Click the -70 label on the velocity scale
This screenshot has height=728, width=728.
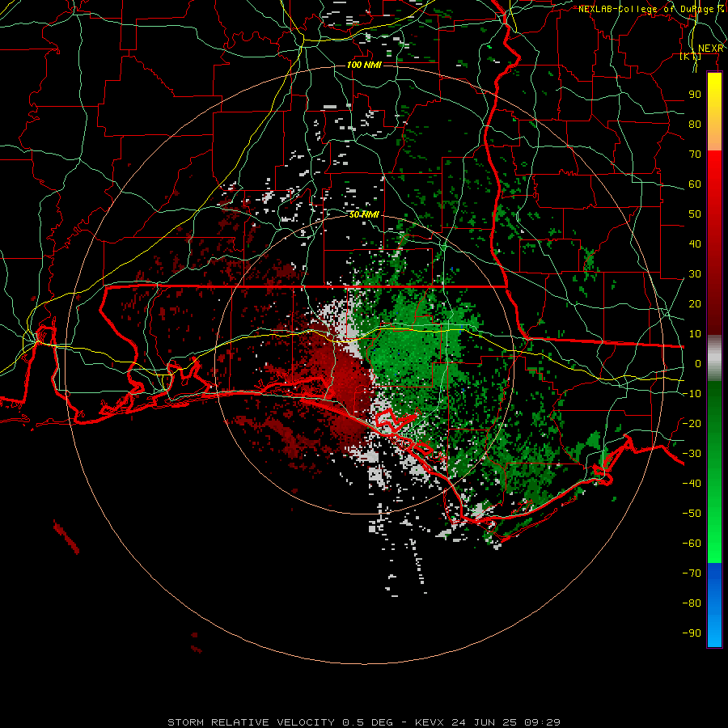pos(692,574)
